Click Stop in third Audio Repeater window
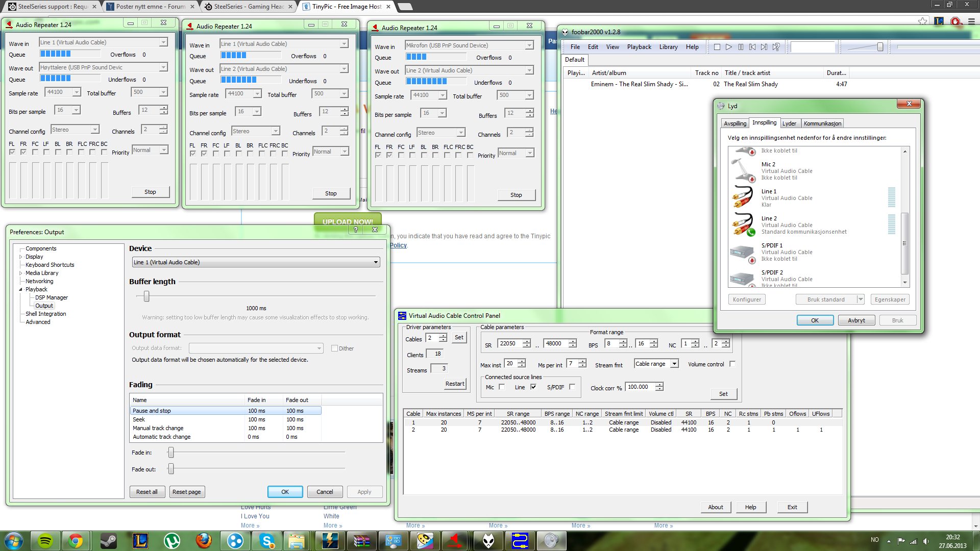The height and width of the screenshot is (551, 980). click(516, 195)
